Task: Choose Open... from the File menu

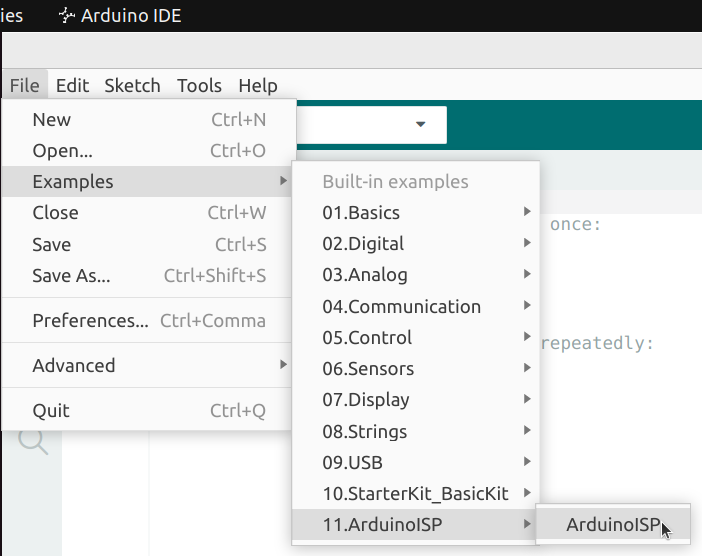Action: [149, 151]
